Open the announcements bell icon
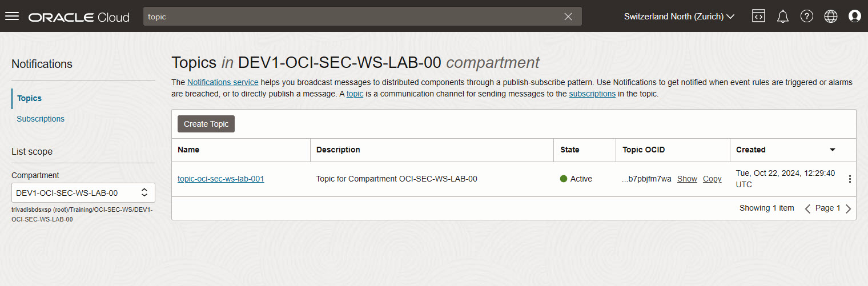The width and height of the screenshot is (868, 286). [783, 16]
